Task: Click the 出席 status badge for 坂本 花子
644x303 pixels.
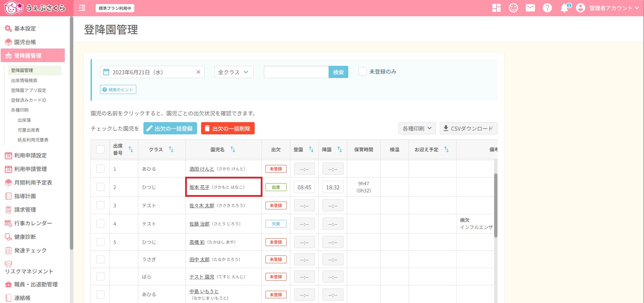Action: point(276,187)
